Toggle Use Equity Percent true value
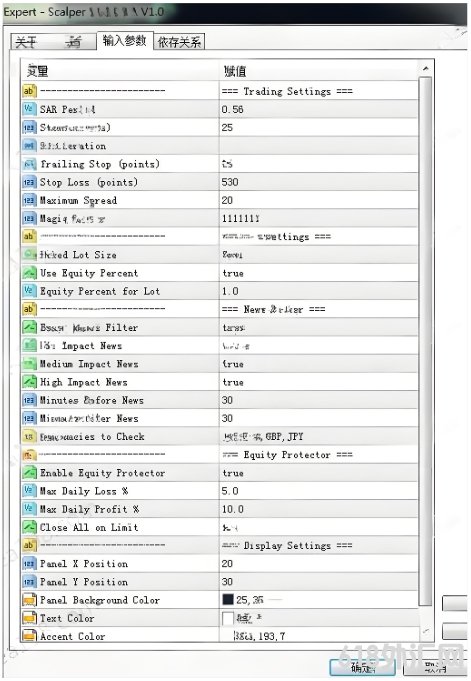Image resolution: width=471 pixels, height=681 pixels. click(318, 273)
